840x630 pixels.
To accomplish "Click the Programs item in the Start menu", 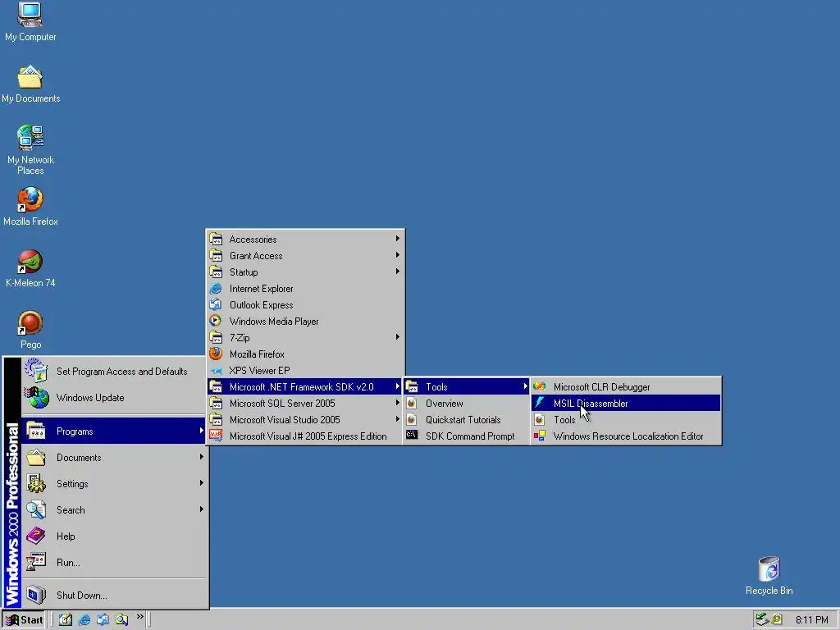I will pyautogui.click(x=113, y=431).
